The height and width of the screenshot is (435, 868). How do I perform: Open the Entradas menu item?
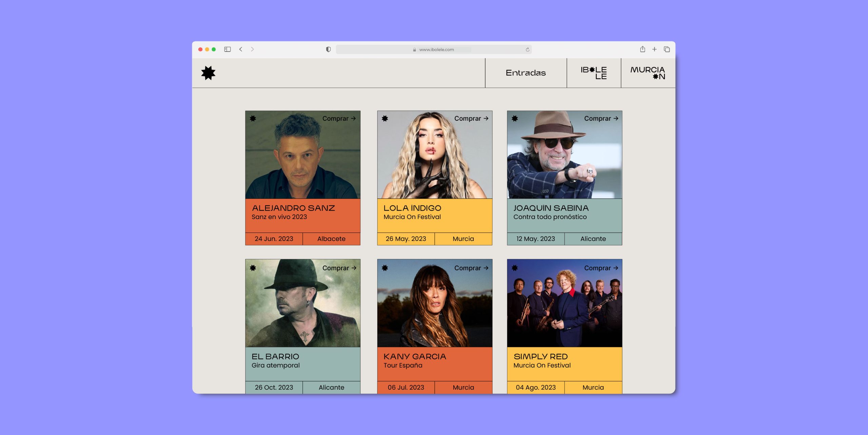click(526, 73)
